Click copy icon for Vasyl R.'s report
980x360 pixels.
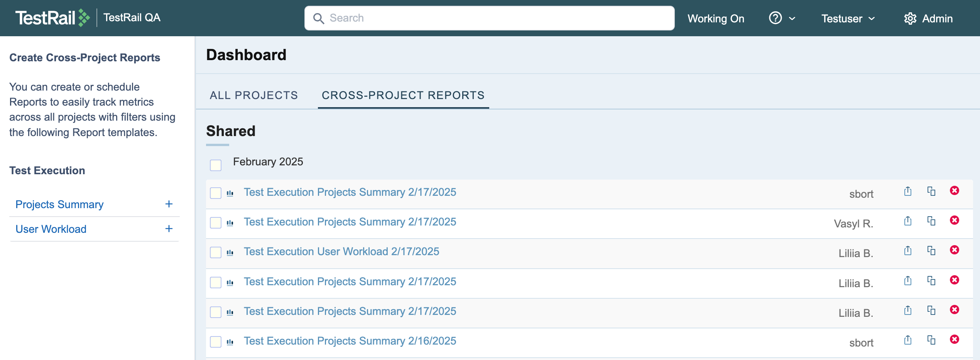pyautogui.click(x=931, y=221)
